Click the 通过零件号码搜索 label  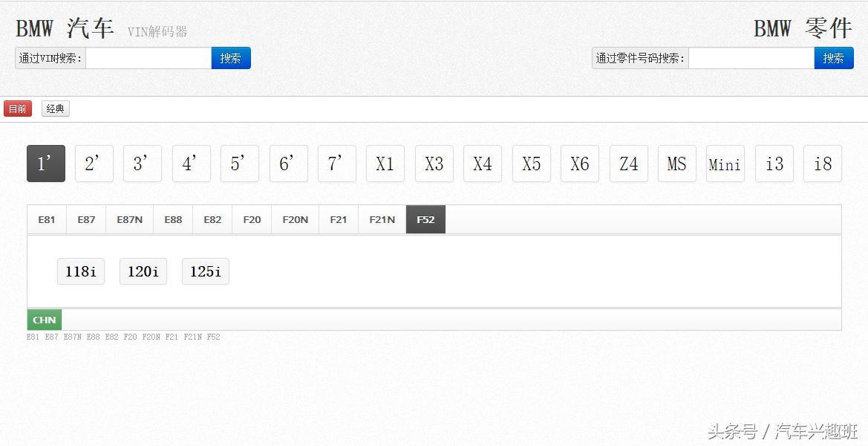[x=641, y=58]
